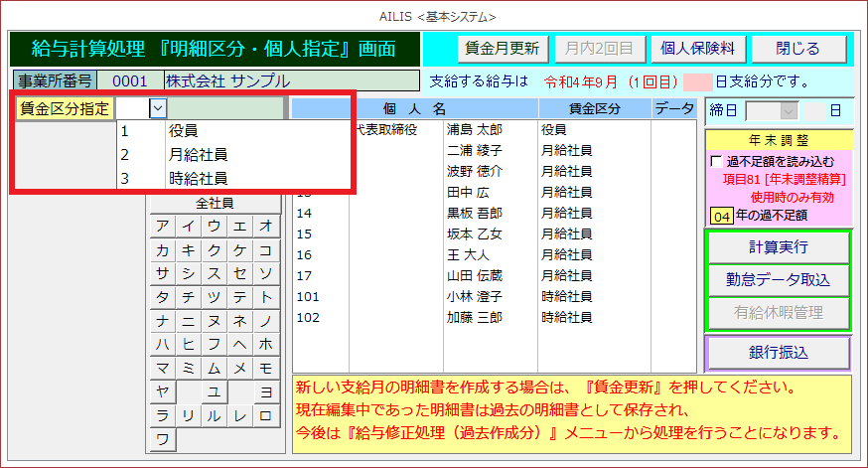Open the 締日 dropdown

coord(790,111)
